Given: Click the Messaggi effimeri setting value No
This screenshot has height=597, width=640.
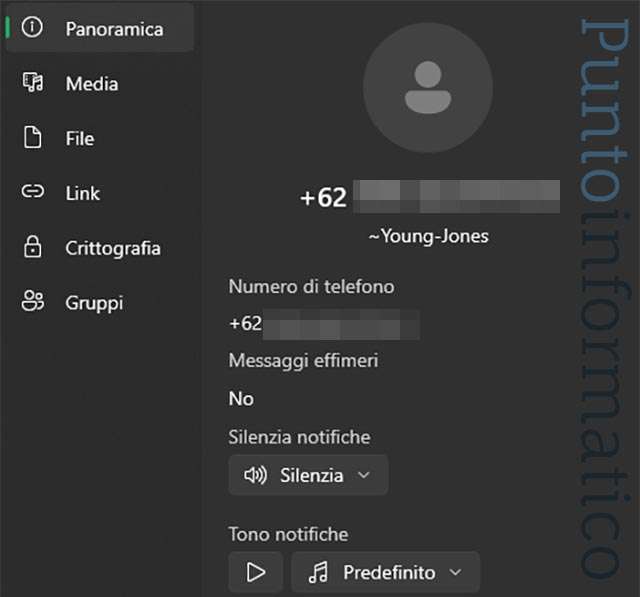Looking at the screenshot, I should tap(241, 398).
